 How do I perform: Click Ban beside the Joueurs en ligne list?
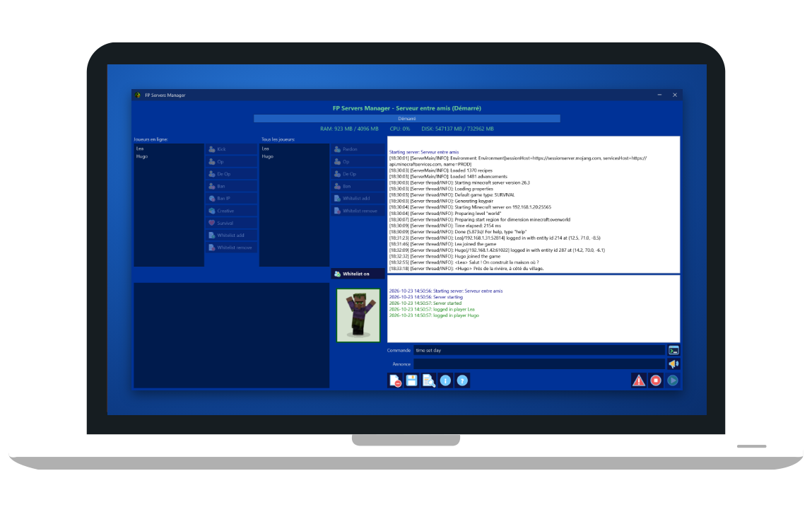point(232,186)
